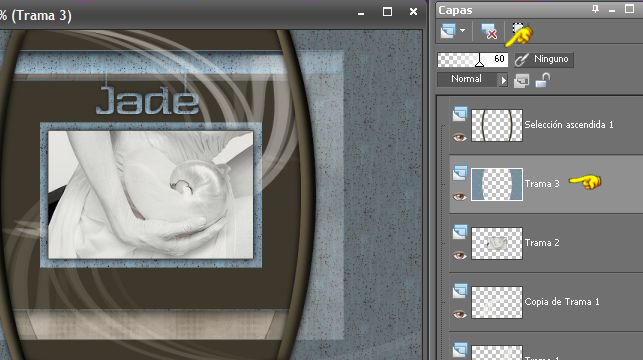Click the Delete Layer icon
The image size is (643, 360).
(x=488, y=31)
